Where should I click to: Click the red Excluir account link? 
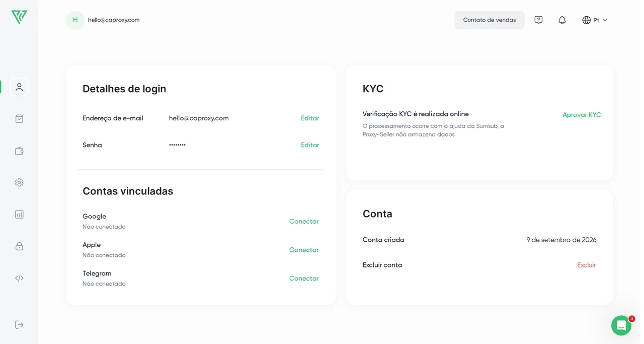point(586,265)
